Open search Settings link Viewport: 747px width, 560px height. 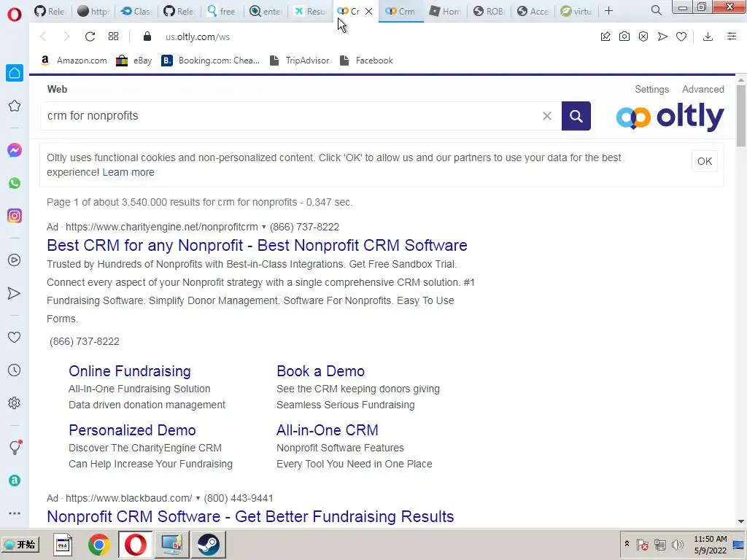coord(651,89)
